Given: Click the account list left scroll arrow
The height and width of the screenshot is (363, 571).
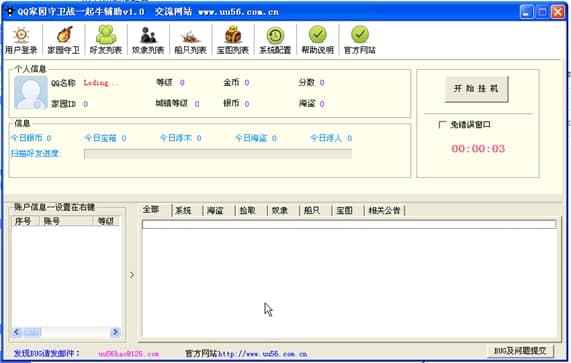Looking at the screenshot, I should [17, 332].
